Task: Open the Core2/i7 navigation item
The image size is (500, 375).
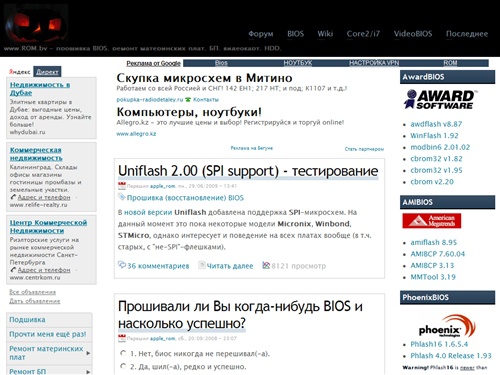Action: 363,34
